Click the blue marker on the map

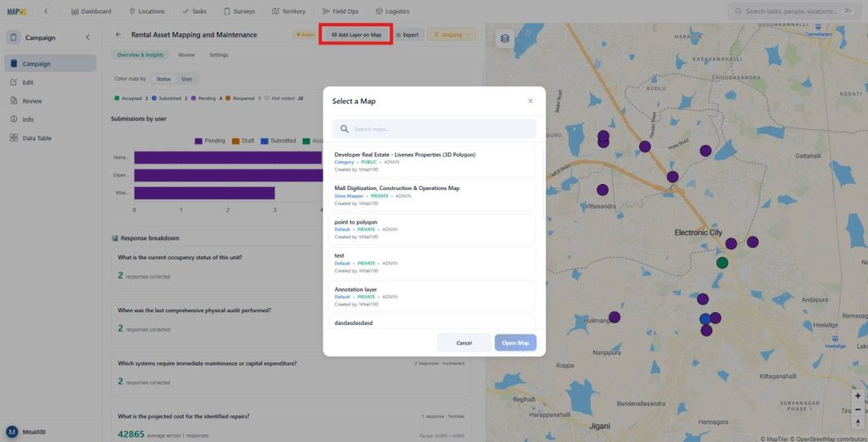[x=704, y=319]
